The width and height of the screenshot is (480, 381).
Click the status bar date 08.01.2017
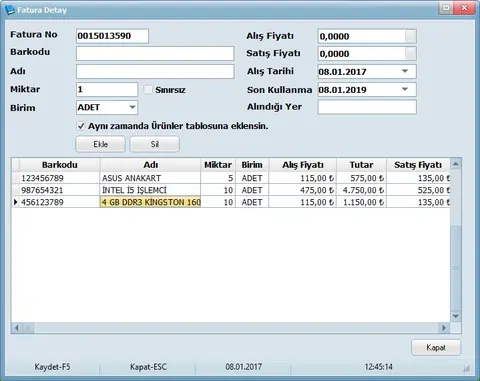(244, 367)
